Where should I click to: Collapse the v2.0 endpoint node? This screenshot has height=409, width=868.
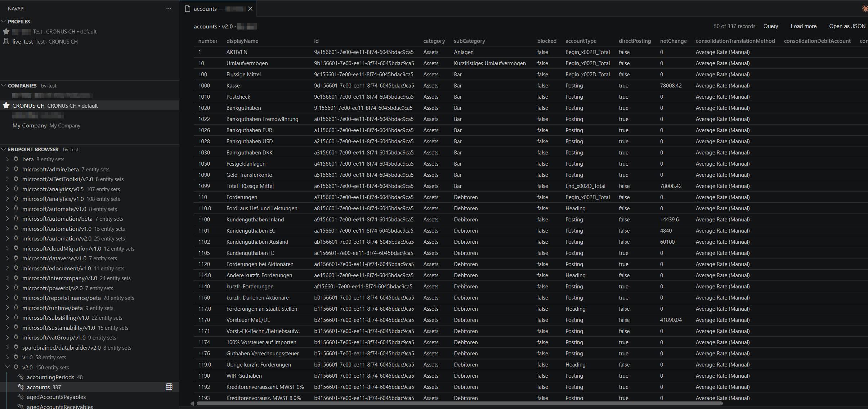tap(7, 367)
